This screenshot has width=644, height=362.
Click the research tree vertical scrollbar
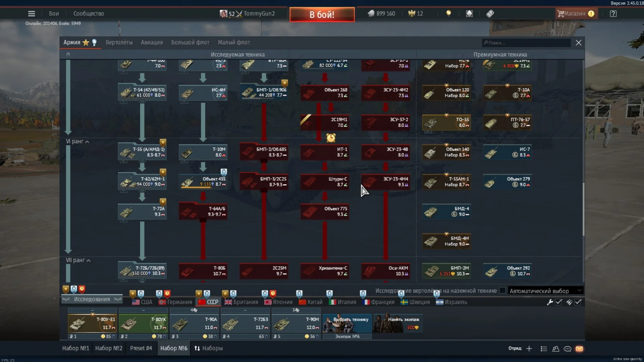point(583,209)
